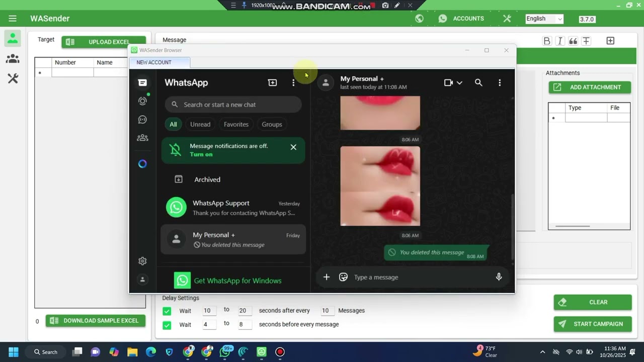
Task: Open the Chats icon in WhatsApp sidebar
Action: coord(142,82)
